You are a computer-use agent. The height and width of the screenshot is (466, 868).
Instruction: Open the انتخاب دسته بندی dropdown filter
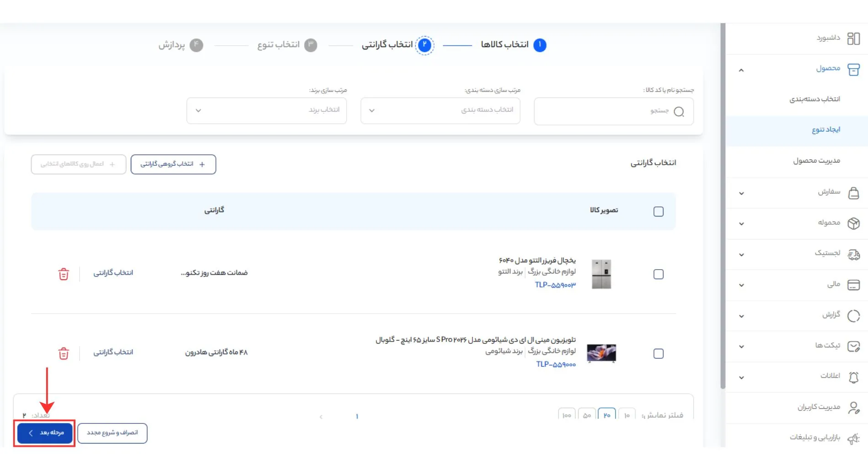[440, 111]
